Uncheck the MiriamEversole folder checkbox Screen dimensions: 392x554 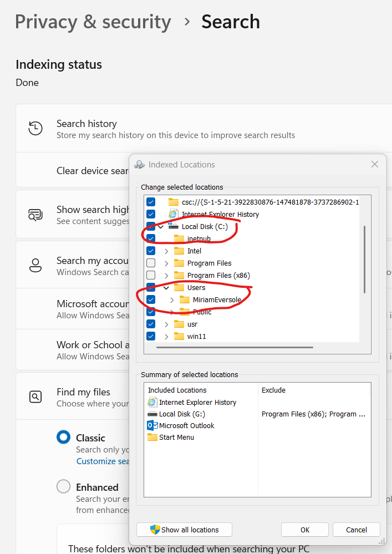tap(151, 299)
